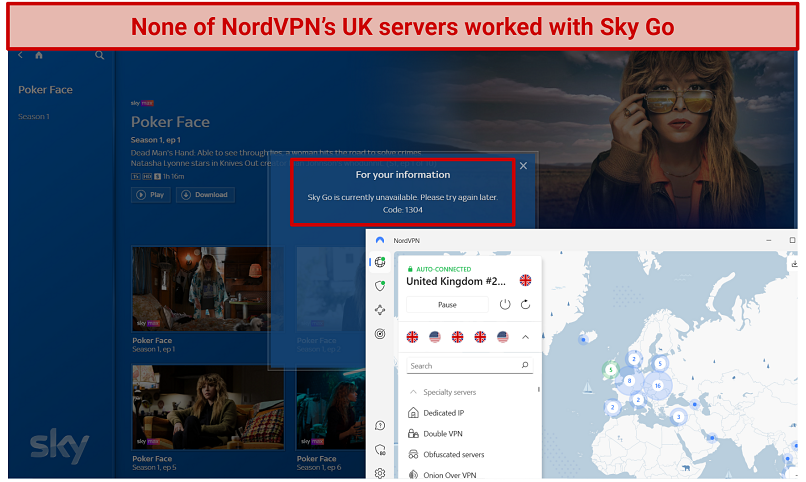806x482 pixels.
Task: Download the Poker Face episode
Action: 205,195
